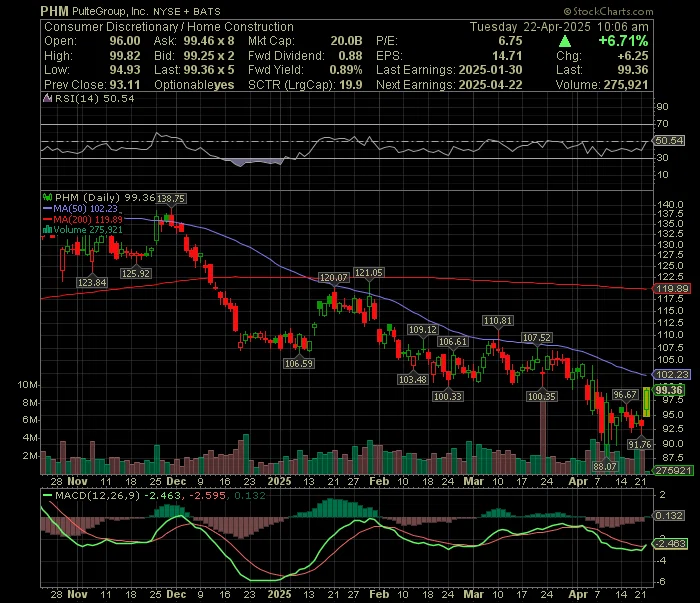
Task: Click the 121.05 peak price label
Action: (369, 272)
